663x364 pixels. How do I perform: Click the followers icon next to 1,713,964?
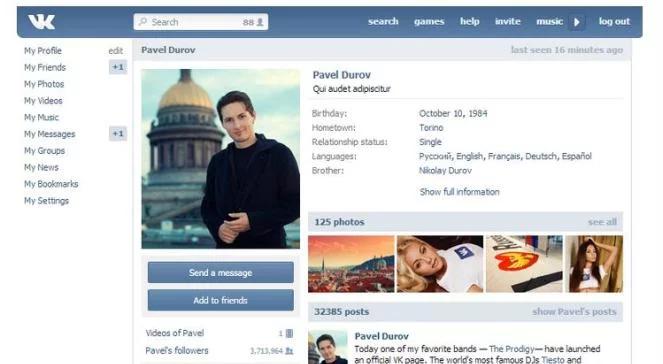point(289,351)
